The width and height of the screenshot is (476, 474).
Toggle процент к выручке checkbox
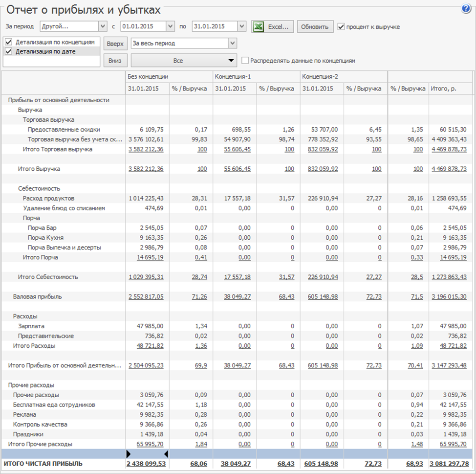click(341, 27)
